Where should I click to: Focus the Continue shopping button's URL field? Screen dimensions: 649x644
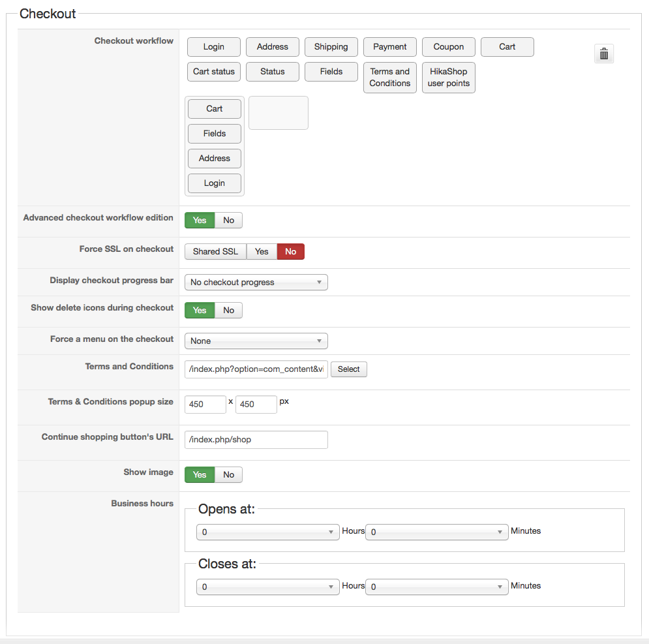tap(256, 440)
